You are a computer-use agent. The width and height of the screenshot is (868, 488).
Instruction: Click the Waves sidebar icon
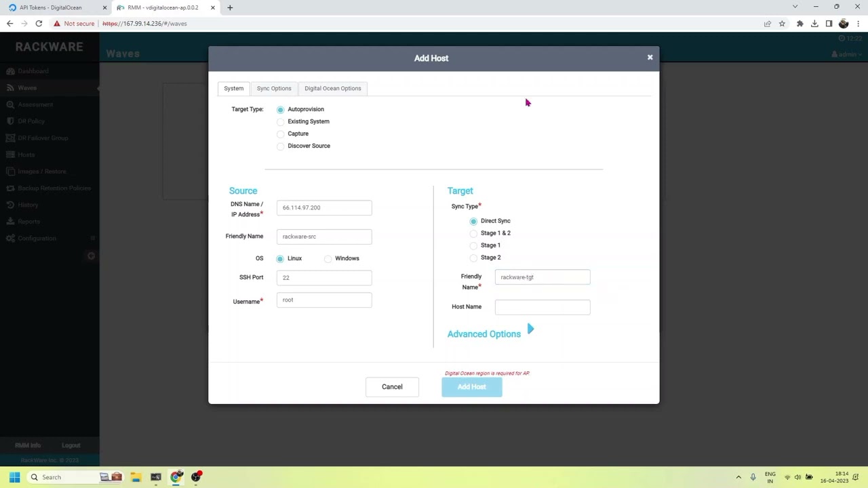click(x=11, y=88)
